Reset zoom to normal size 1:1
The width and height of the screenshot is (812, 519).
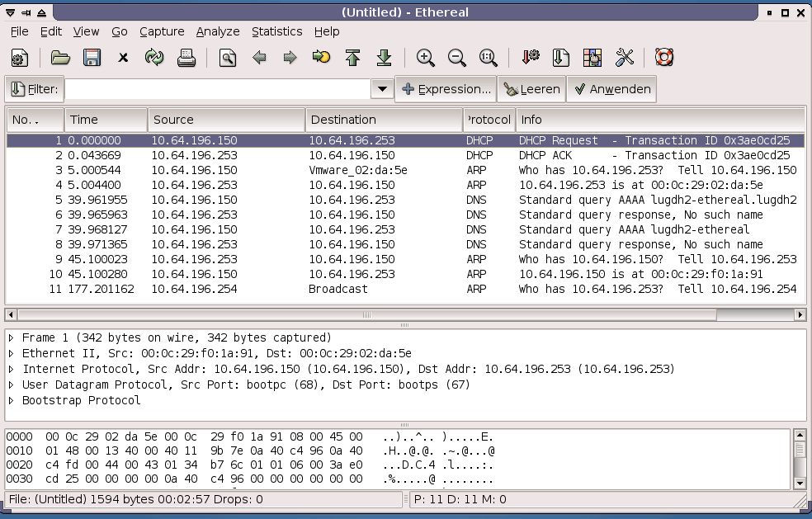[489, 58]
